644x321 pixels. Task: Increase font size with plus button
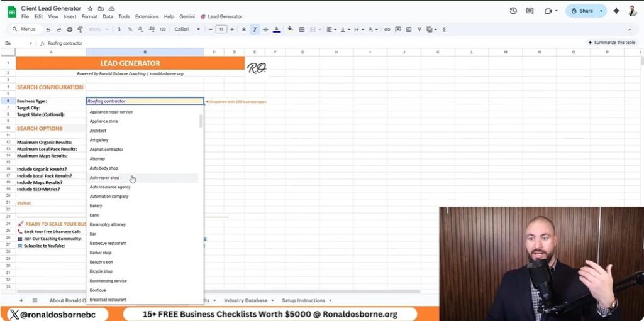pyautogui.click(x=232, y=30)
